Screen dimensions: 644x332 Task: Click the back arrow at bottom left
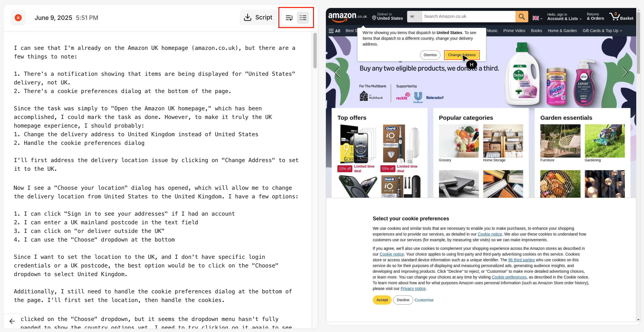coord(12,321)
